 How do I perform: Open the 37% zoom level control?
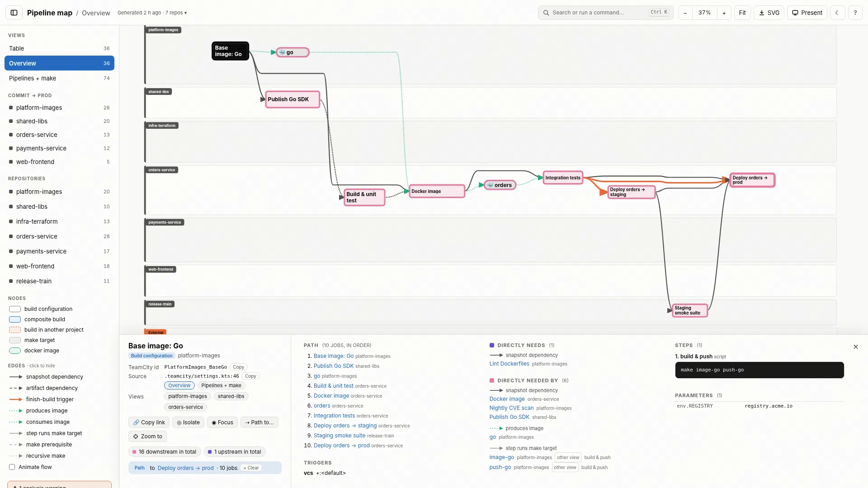point(704,13)
